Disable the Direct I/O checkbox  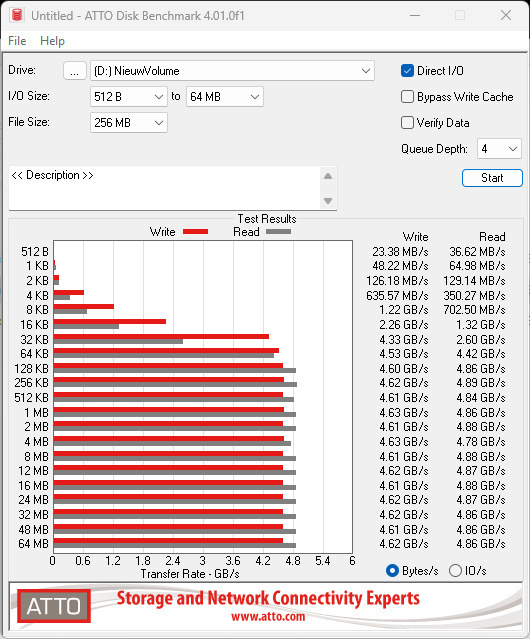(x=407, y=71)
